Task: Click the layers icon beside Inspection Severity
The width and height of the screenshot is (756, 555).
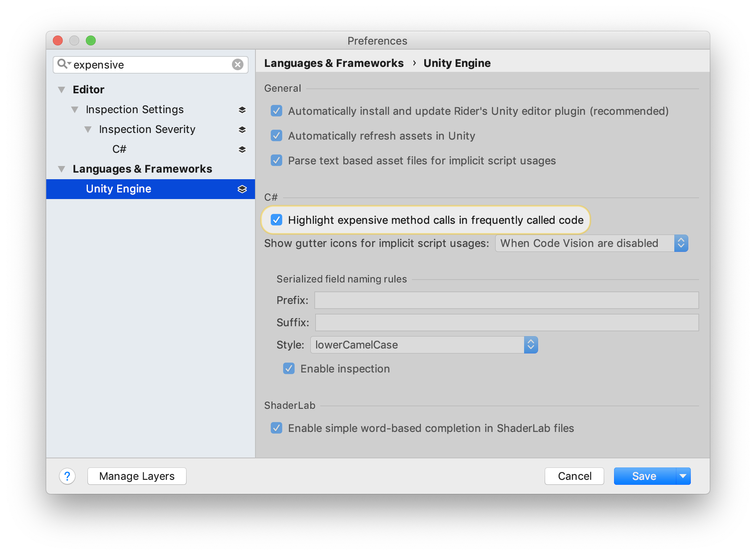Action: pyautogui.click(x=242, y=129)
